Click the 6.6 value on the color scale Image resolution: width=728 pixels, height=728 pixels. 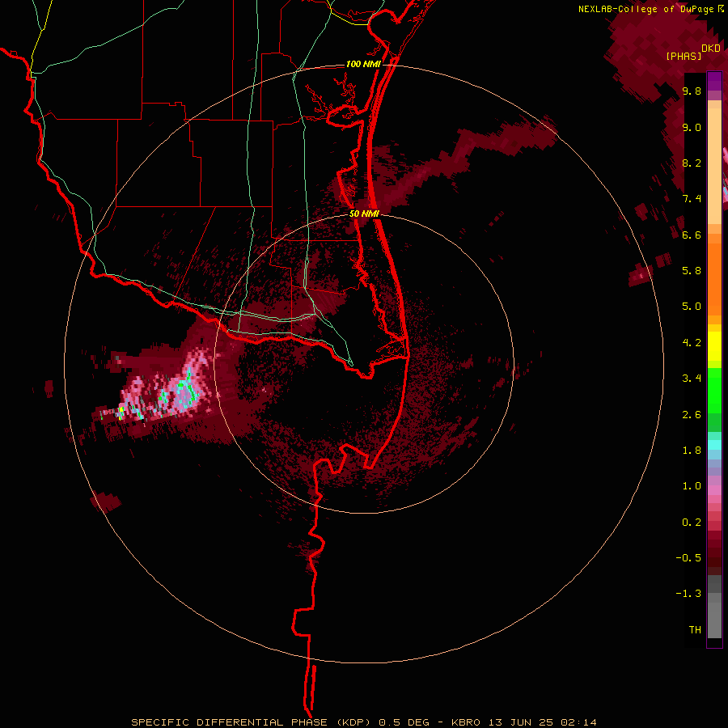[692, 235]
